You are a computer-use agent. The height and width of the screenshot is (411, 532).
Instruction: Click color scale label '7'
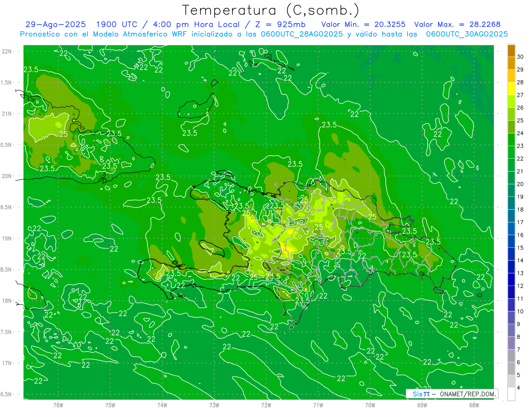[519, 349]
